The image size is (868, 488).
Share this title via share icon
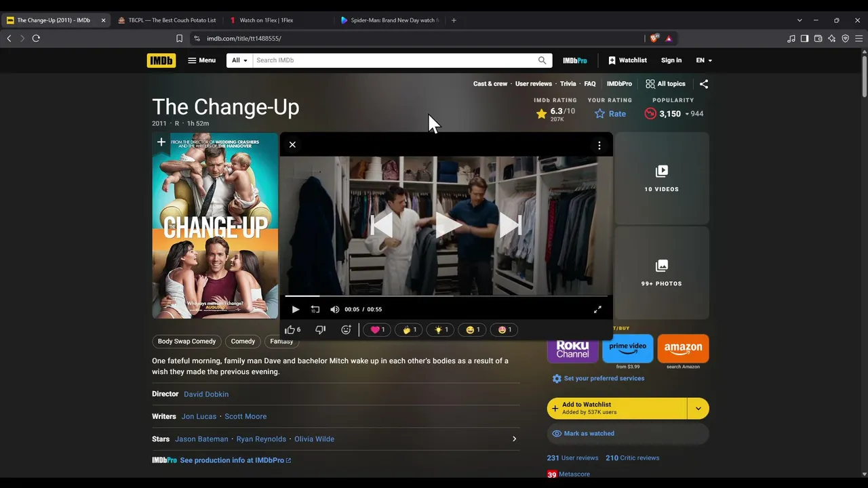(704, 84)
